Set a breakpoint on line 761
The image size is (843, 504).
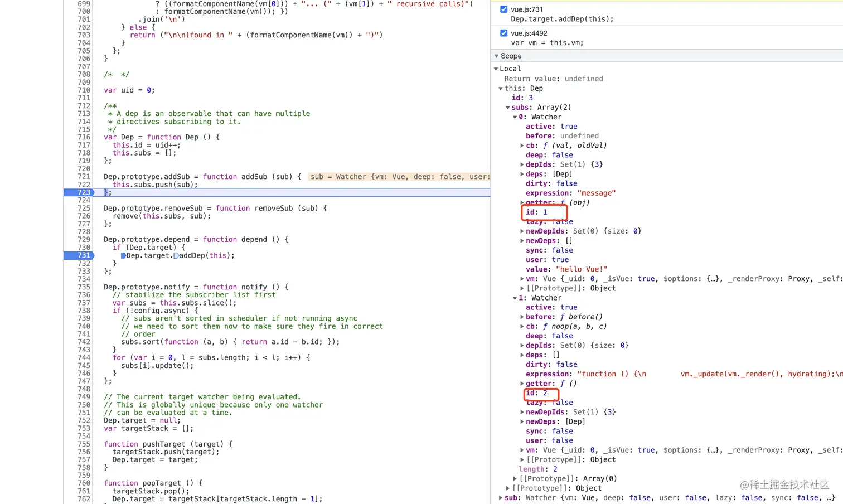click(x=84, y=491)
